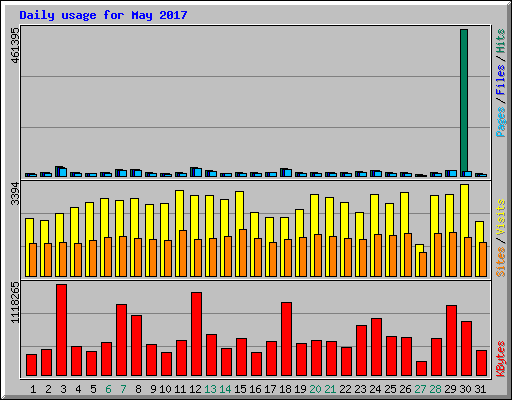Click the yellow 'Visits' legend label

[x=501, y=218]
